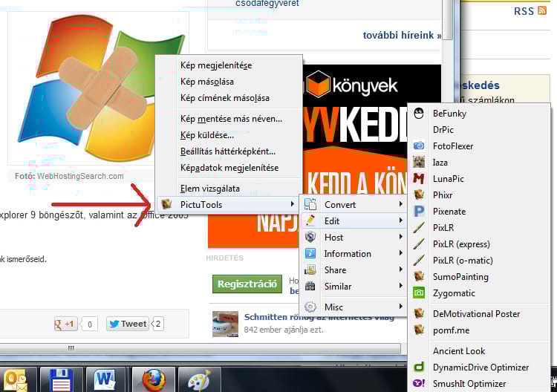557x392 pixels.
Task: Choose Kép megjelenítése from context menu
Action: point(229,65)
